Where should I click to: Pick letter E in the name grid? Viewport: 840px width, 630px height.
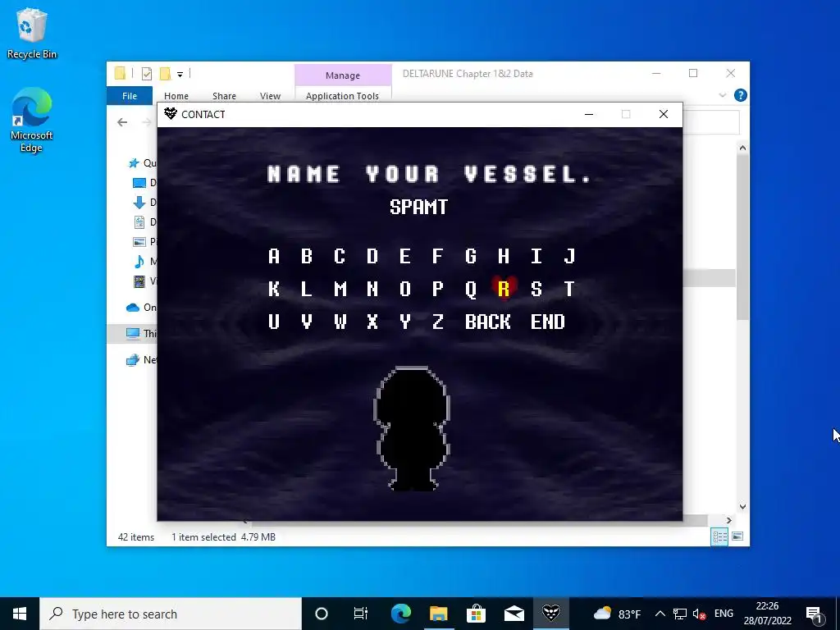405,256
